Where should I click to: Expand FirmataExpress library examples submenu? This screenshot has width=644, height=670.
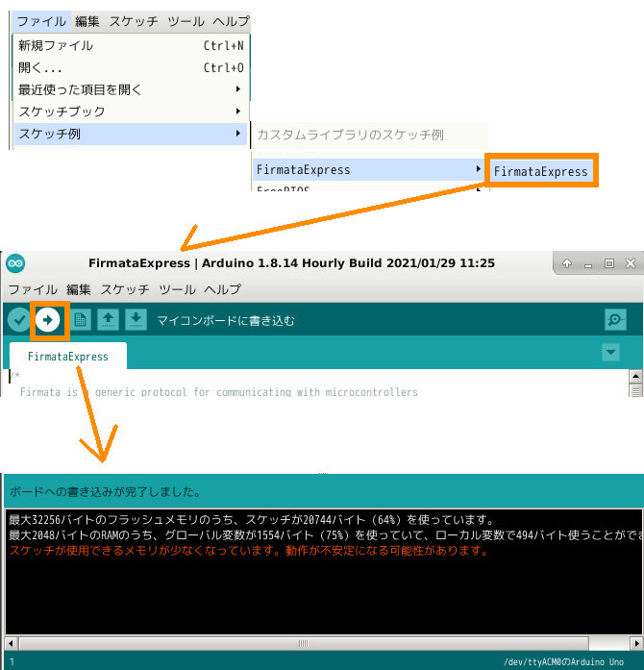[x=369, y=169]
